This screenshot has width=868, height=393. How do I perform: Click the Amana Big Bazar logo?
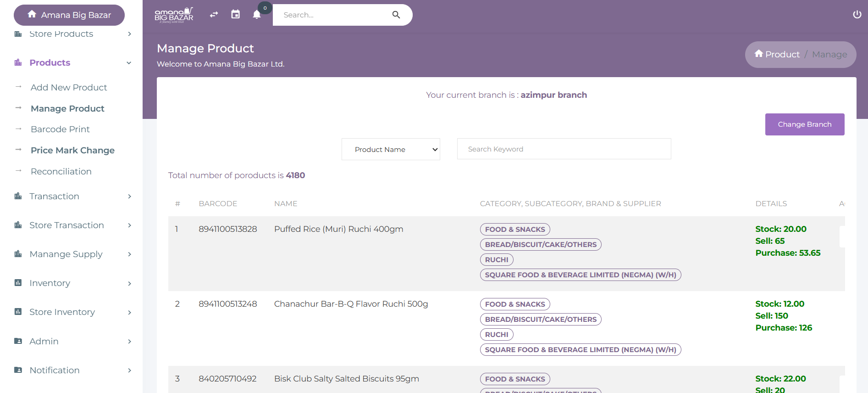pos(174,15)
